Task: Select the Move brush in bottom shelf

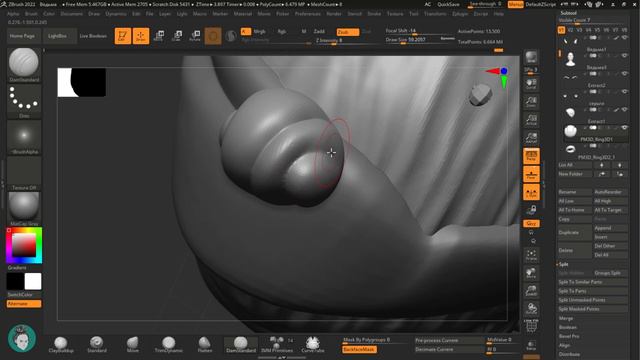Action: (x=133, y=344)
